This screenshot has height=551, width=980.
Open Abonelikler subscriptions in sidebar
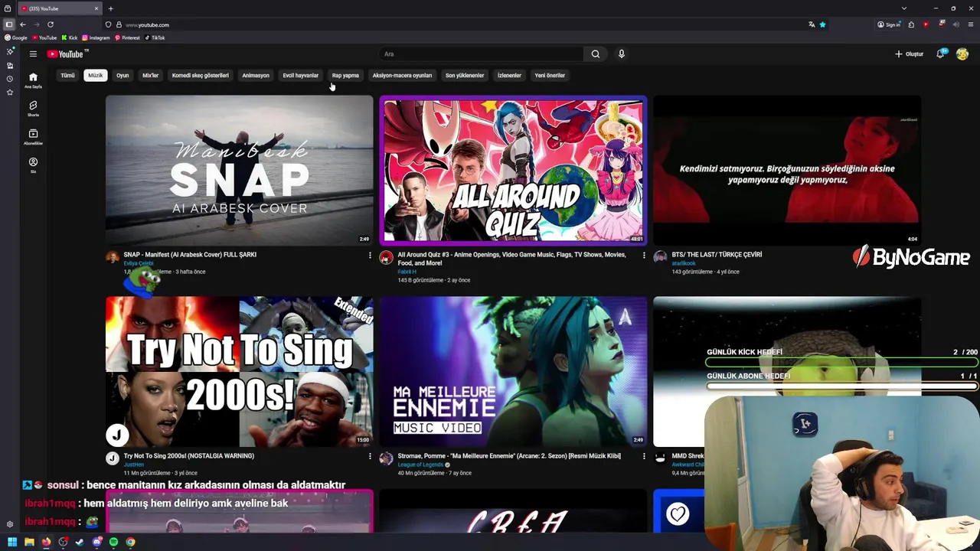point(33,137)
